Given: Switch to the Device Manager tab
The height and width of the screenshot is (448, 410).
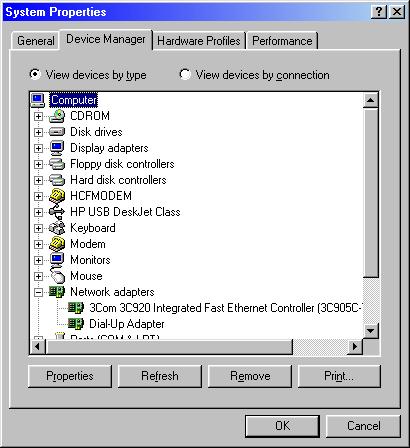Looking at the screenshot, I should (x=106, y=39).
